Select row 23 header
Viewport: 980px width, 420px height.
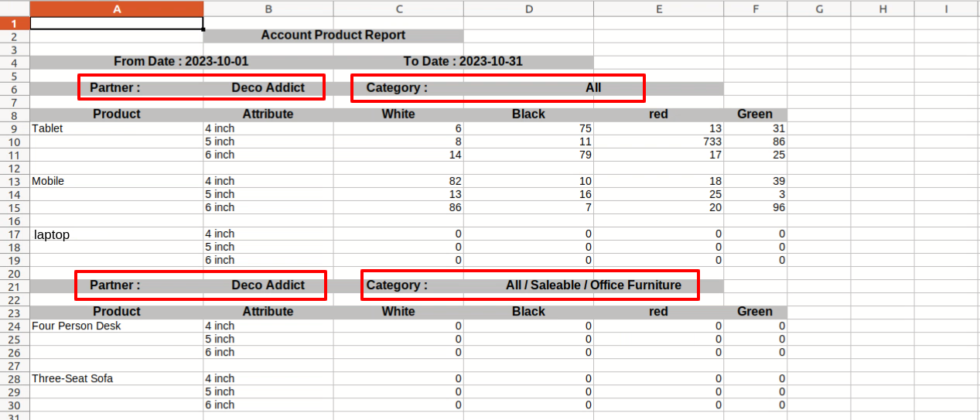coord(15,312)
